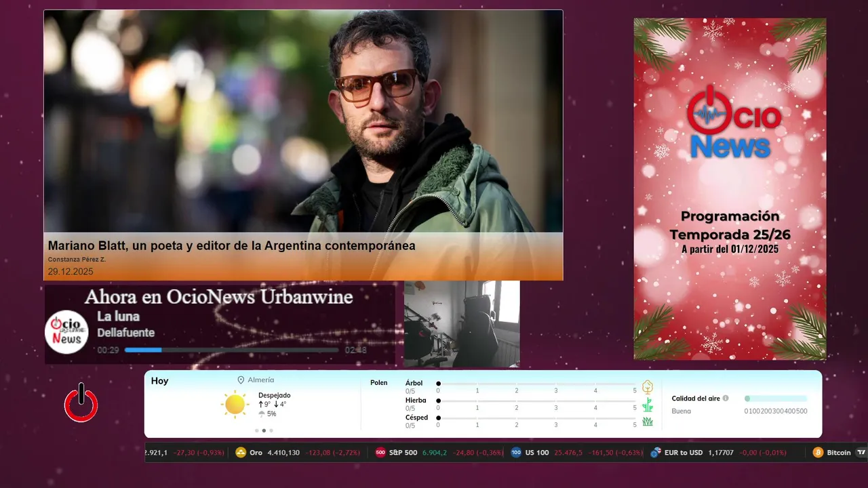Click the total duration 02:48

pos(355,350)
